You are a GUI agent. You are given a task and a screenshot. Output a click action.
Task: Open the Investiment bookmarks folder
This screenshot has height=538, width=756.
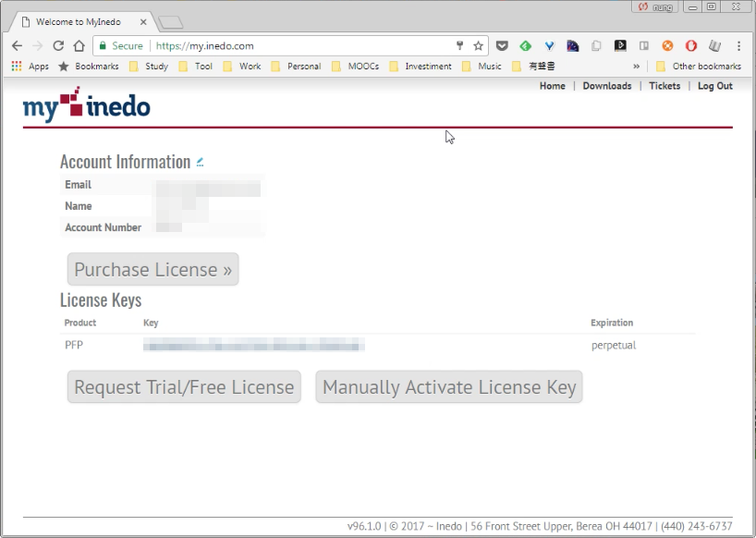(x=421, y=66)
